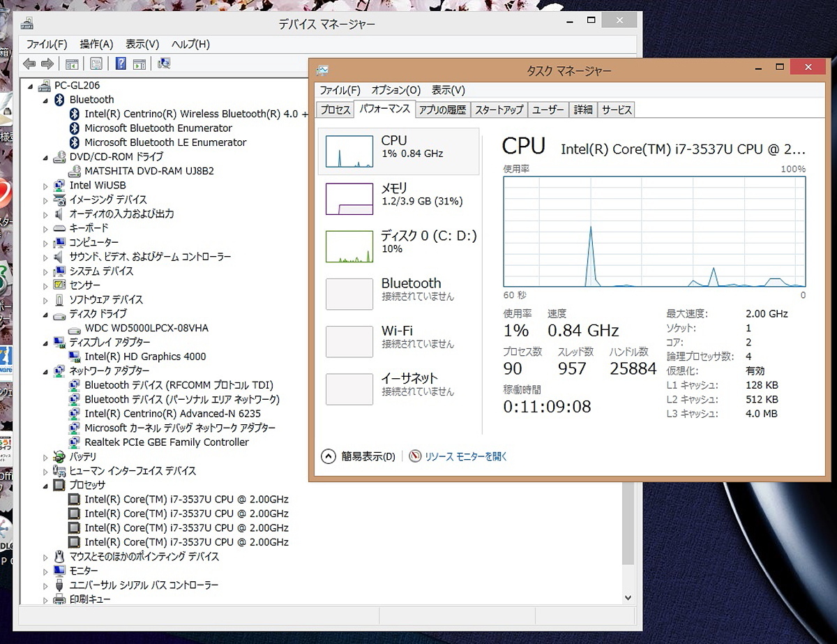Collapse the DVD/CD-ROM ドライブ node
Image resolution: width=837 pixels, height=644 pixels.
[46, 157]
